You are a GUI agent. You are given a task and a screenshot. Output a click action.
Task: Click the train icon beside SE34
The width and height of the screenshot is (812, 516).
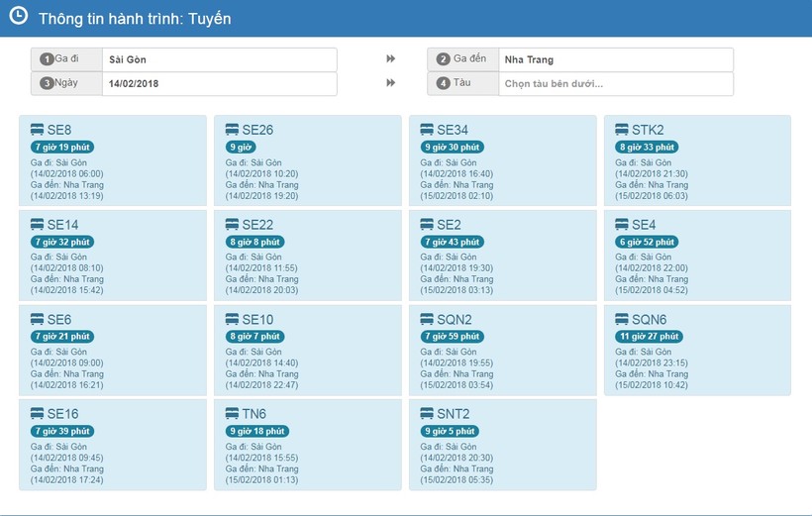pyautogui.click(x=427, y=130)
